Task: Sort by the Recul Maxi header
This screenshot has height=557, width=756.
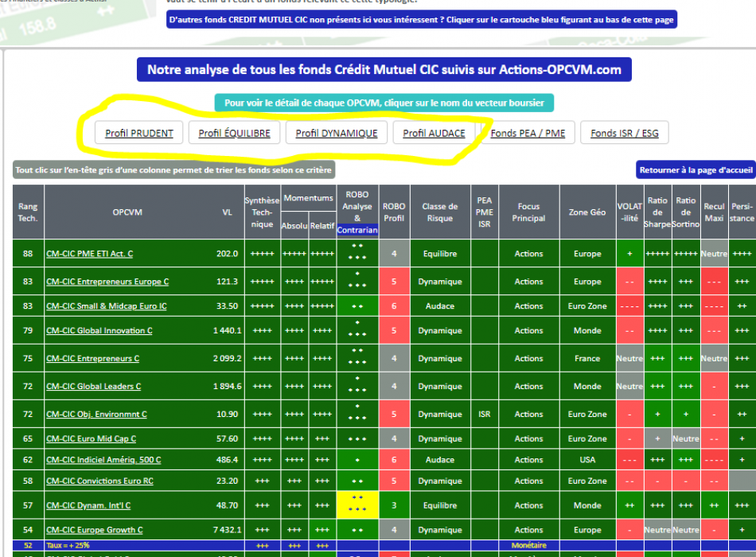Action: pyautogui.click(x=714, y=212)
